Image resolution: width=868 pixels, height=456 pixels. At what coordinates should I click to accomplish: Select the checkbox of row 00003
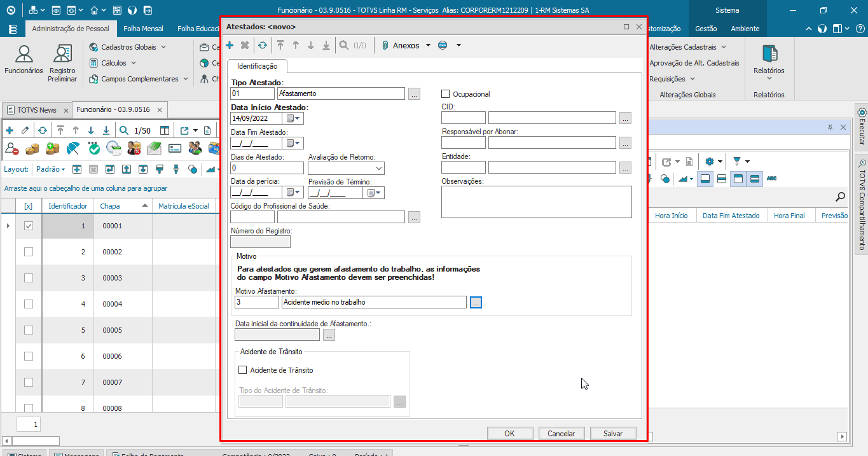[x=28, y=278]
